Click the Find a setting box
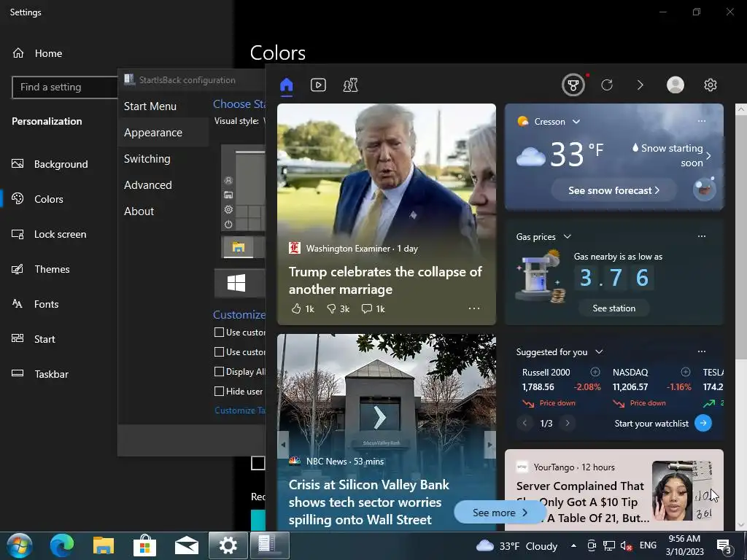 pyautogui.click(x=65, y=87)
